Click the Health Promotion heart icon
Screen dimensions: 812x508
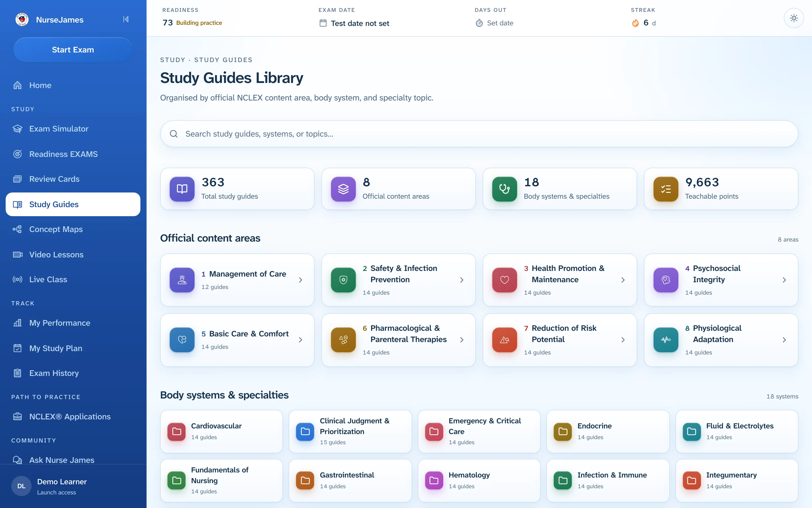tap(504, 280)
